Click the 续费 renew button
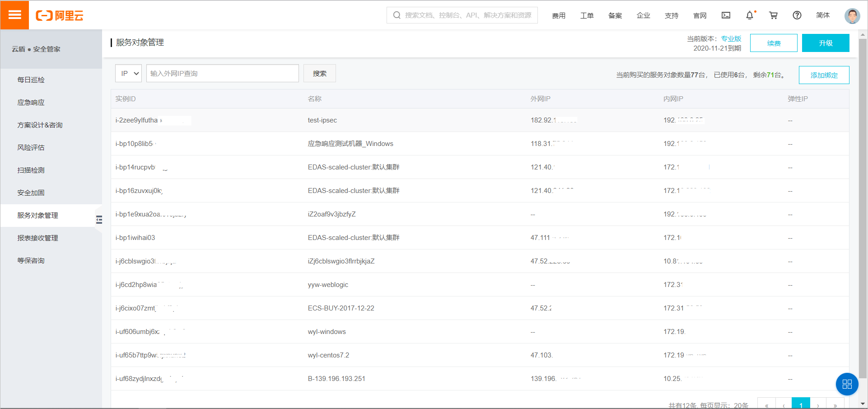Screen dimensions: 868x409 point(774,43)
